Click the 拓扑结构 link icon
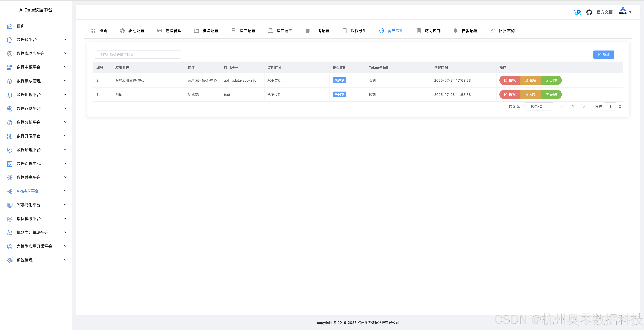Screen dimensions: 644x330 coord(492,31)
